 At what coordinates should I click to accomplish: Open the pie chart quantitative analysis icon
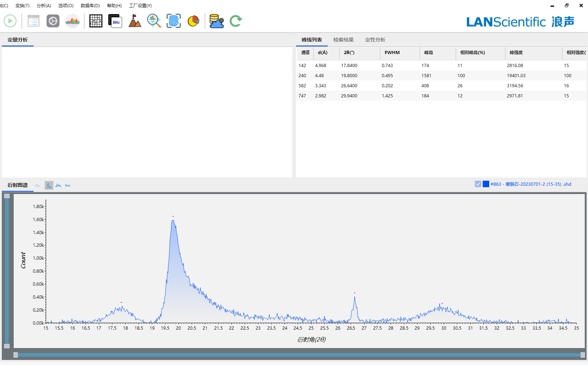click(194, 21)
